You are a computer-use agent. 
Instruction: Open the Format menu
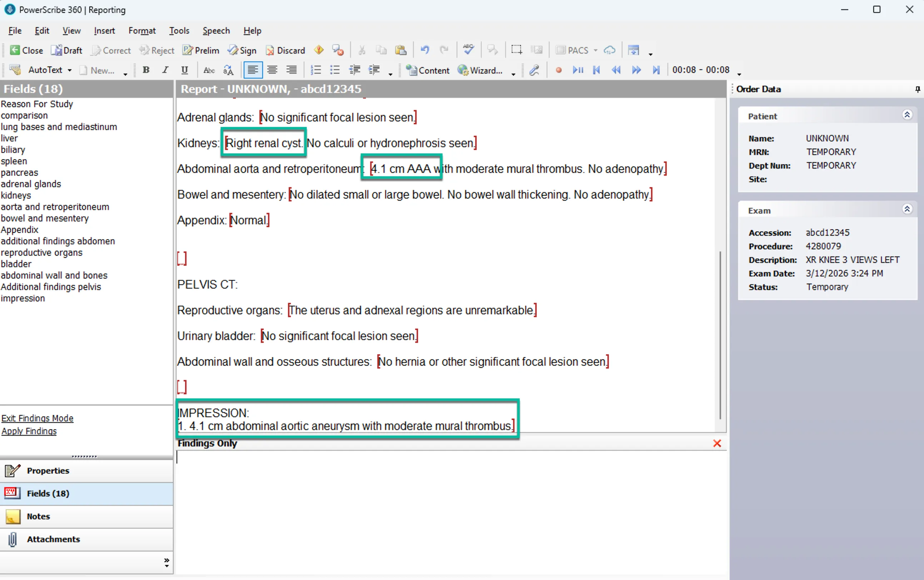[x=142, y=31]
